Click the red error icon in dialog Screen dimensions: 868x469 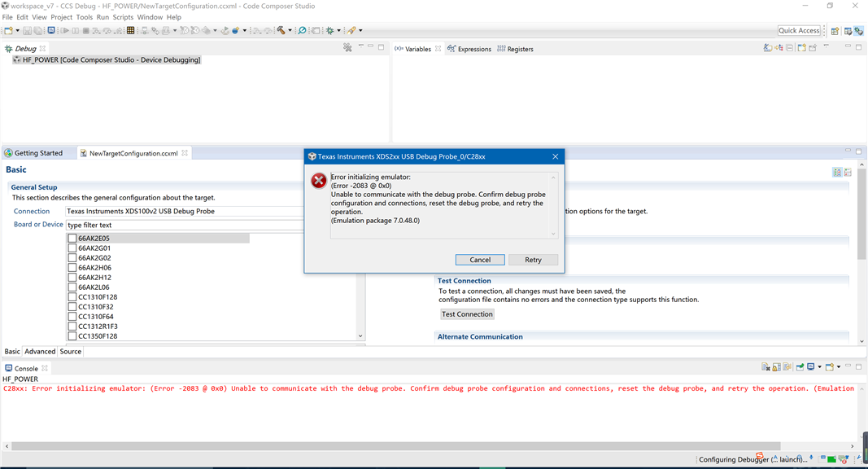click(318, 181)
